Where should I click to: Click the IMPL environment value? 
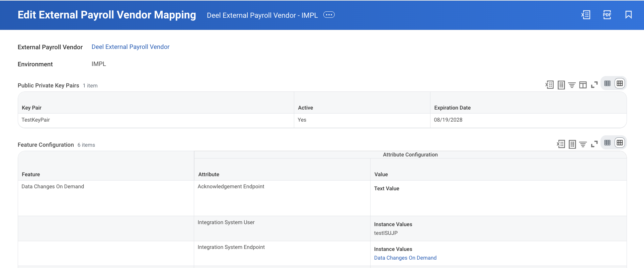coord(99,64)
